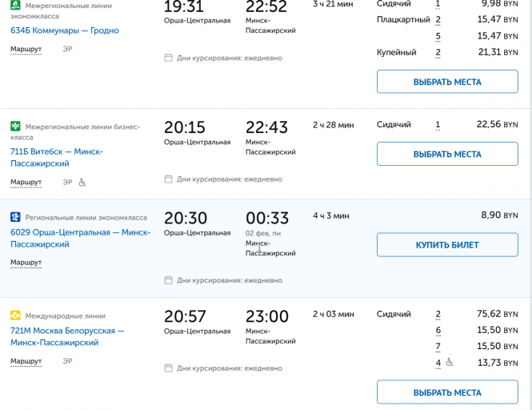Show Маршрут for train 6029

[x=26, y=262]
